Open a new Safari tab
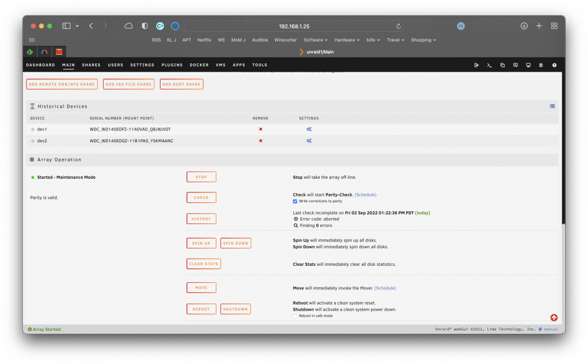588x364 pixels. click(539, 26)
